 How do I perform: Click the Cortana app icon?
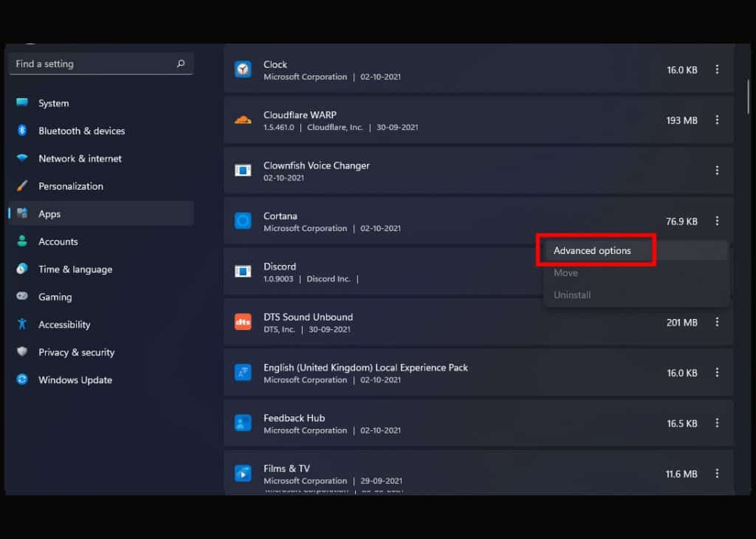242,221
